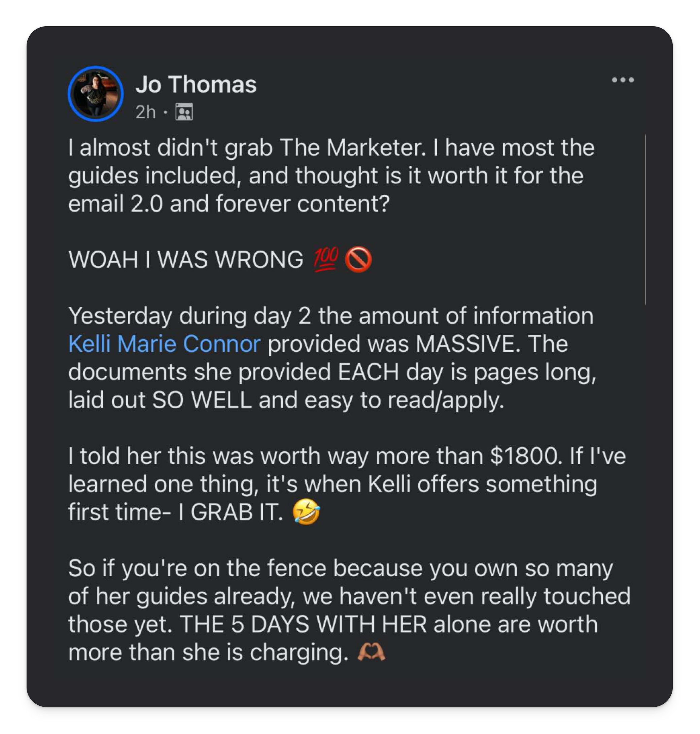700x734 pixels.
Task: Open the three-dot post options menu
Action: 623,80
